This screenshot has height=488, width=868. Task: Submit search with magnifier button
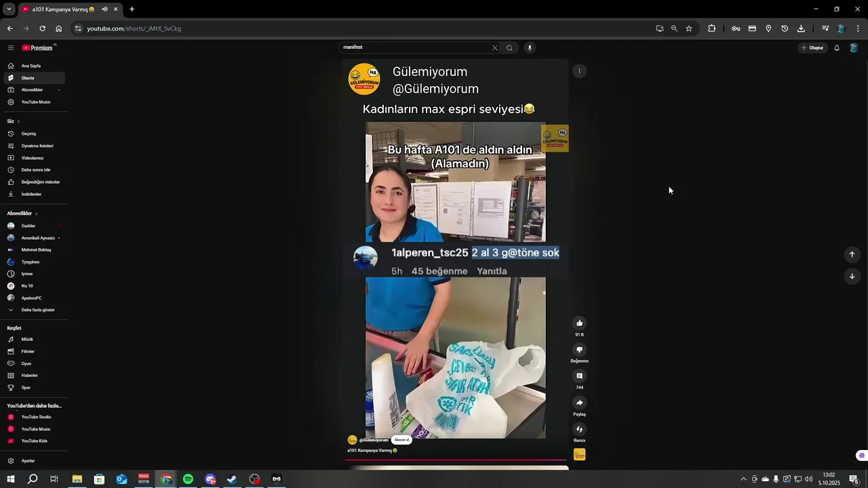click(509, 47)
